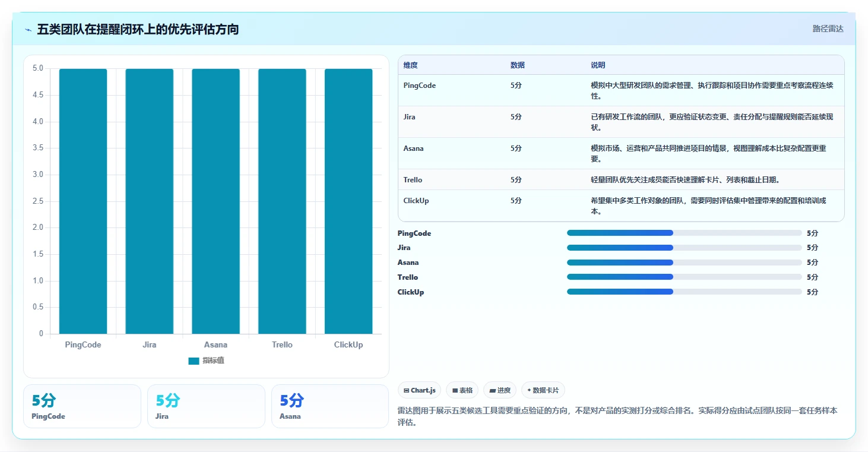Image resolution: width=868 pixels, height=452 pixels.
Task: Click the ClickUp bar in the chart
Action: (x=349, y=201)
